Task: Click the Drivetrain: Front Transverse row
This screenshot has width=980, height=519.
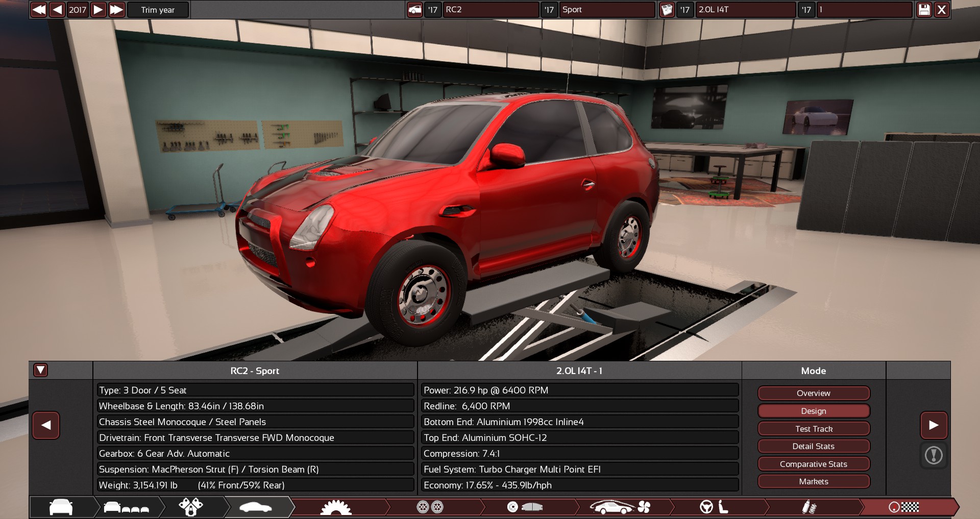Action: pyautogui.click(x=255, y=437)
